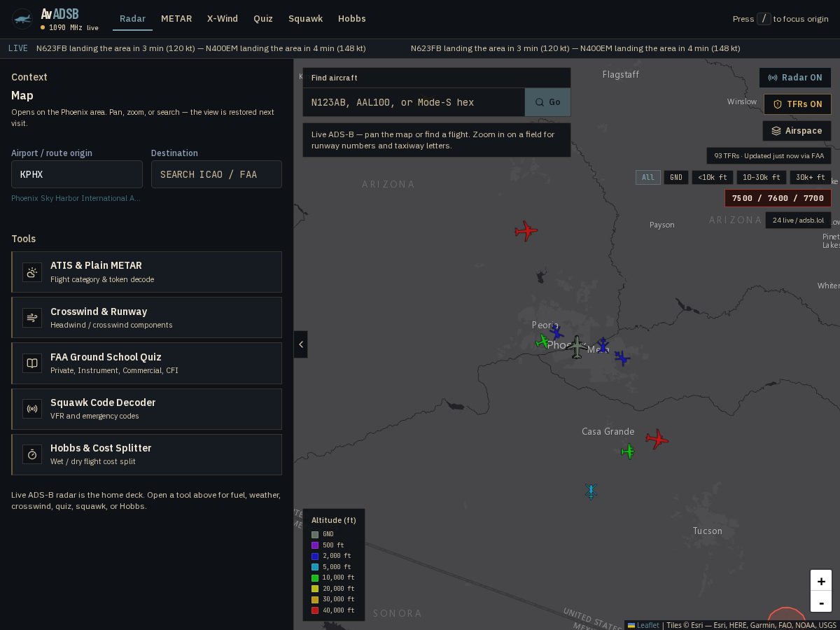Image resolution: width=840 pixels, height=630 pixels.
Task: Click the magnifier icon in Go button
Action: (x=540, y=102)
